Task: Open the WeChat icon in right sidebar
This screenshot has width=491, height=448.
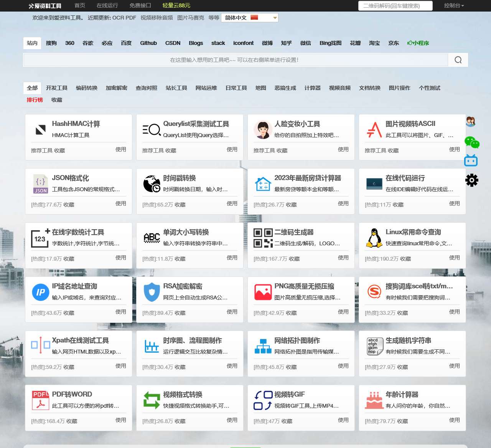Action: (471, 142)
